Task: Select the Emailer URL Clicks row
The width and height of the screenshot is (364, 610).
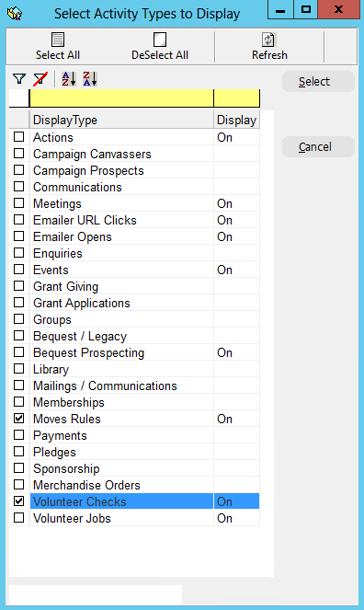Action: tap(134, 220)
